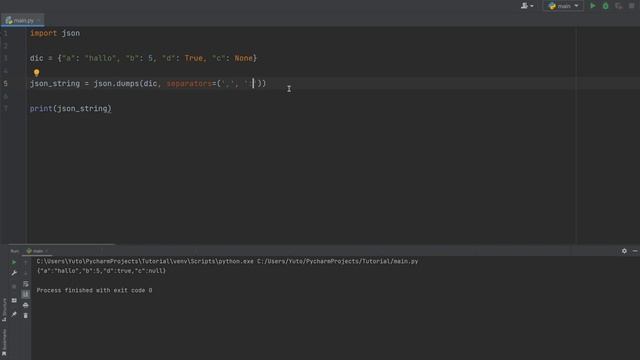Viewport: 640px width, 360px height.
Task: Click 'Process finished with exit code 0'
Action: click(x=94, y=290)
